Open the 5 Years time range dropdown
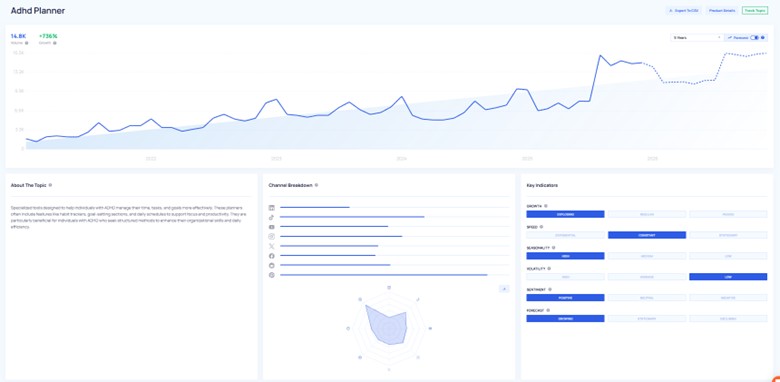This screenshot has height=382, width=780. [696, 37]
